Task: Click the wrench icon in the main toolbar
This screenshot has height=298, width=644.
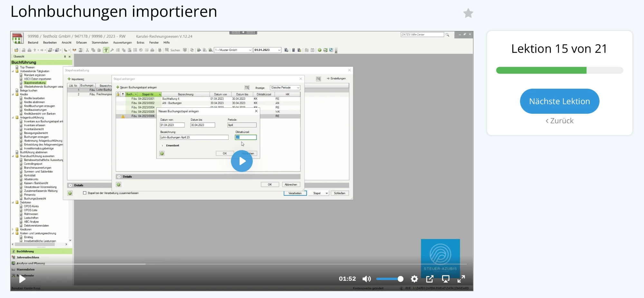Action: coord(112,50)
